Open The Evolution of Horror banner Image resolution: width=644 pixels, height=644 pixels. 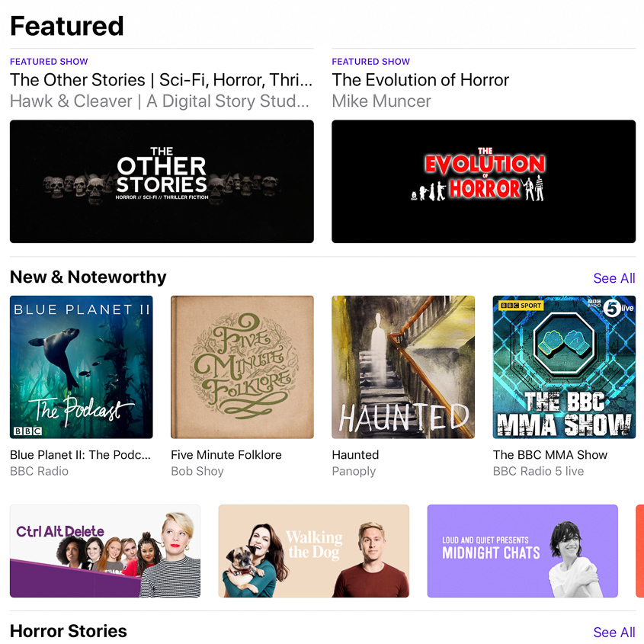483,181
